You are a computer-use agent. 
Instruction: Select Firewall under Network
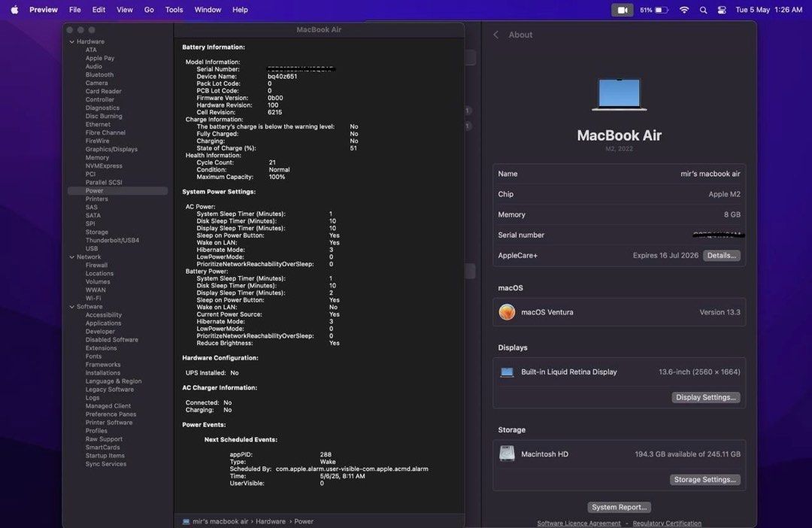[x=97, y=266]
